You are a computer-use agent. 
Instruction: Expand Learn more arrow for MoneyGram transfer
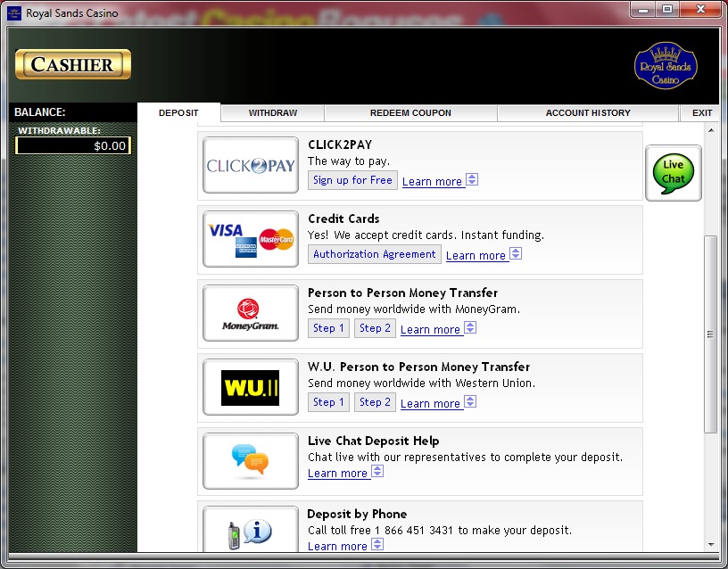(470, 328)
